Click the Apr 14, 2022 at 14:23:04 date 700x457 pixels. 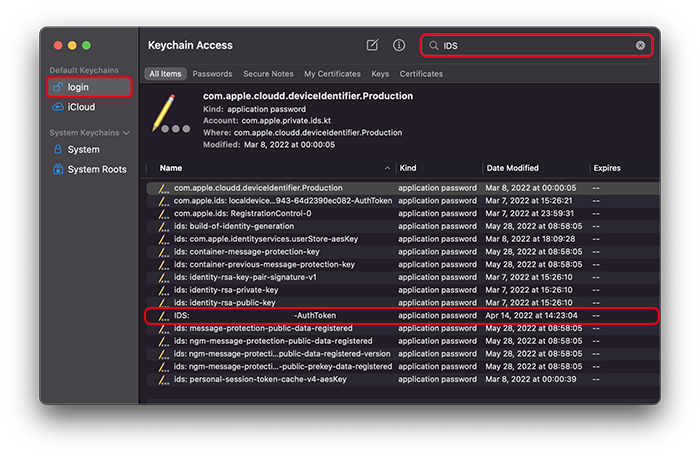click(531, 316)
